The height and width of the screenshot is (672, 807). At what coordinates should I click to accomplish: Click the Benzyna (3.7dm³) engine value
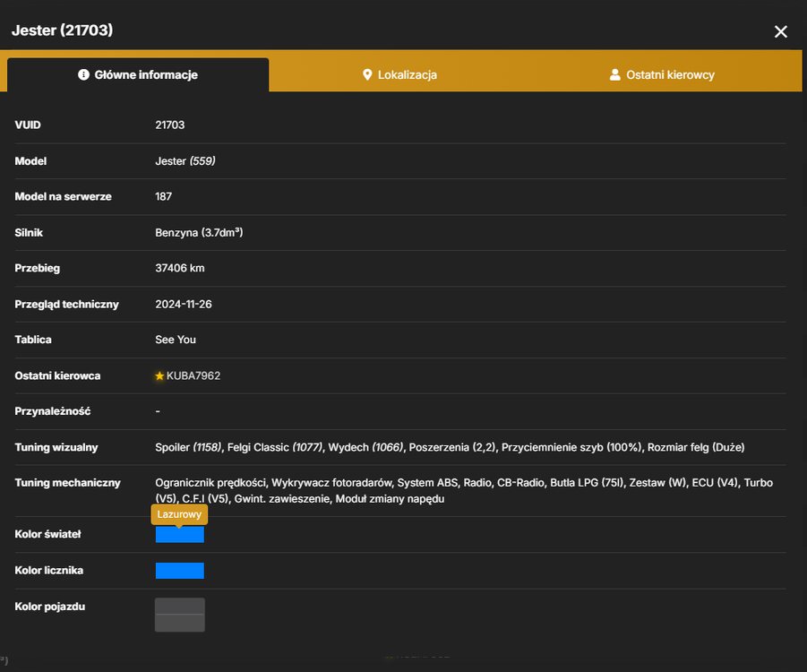(x=199, y=233)
